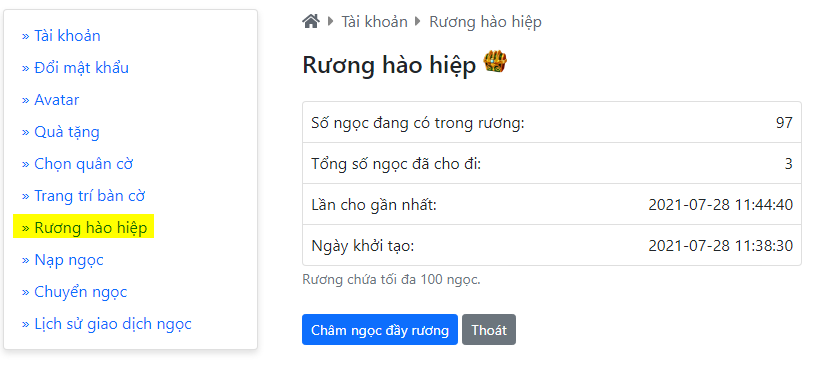
Task: Click the Ngày khởi tạo timestamp value
Action: coord(721,245)
